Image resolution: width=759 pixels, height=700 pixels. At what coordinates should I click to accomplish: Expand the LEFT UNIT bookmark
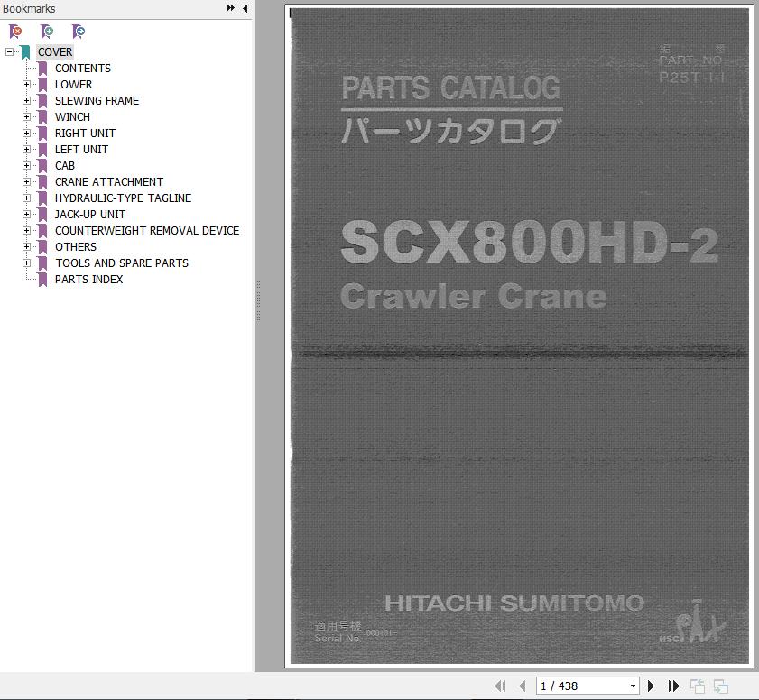26,149
